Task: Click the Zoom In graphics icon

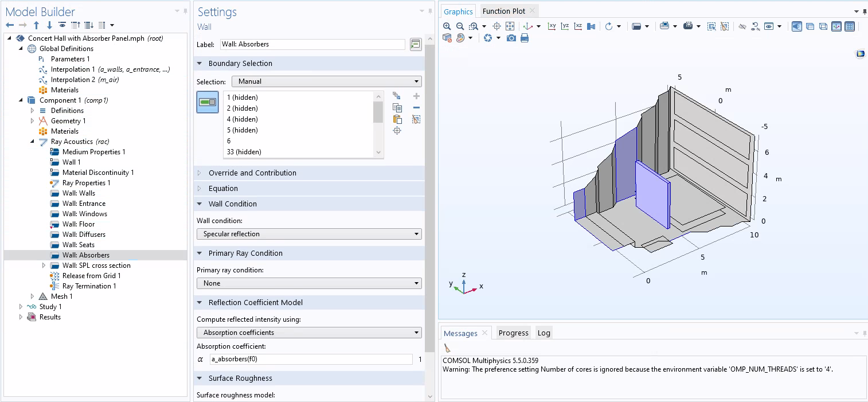Action: tap(447, 26)
